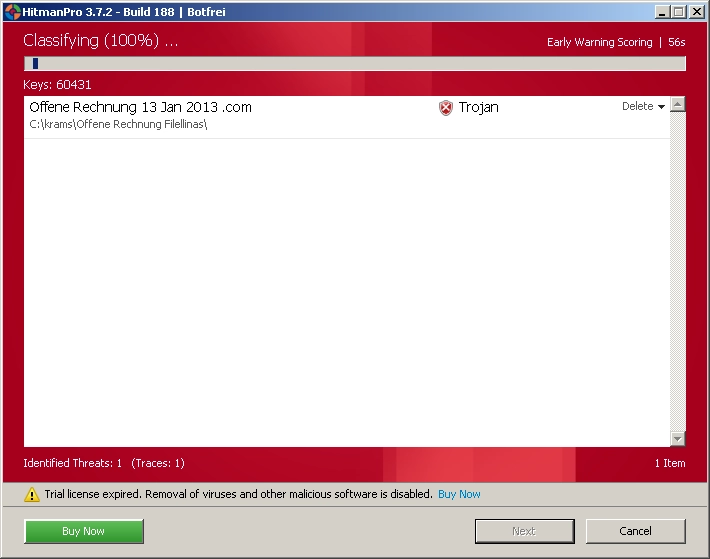
Task: Click the path C:\krams\Offene Rechnung Filellinas\
Action: click(x=118, y=124)
